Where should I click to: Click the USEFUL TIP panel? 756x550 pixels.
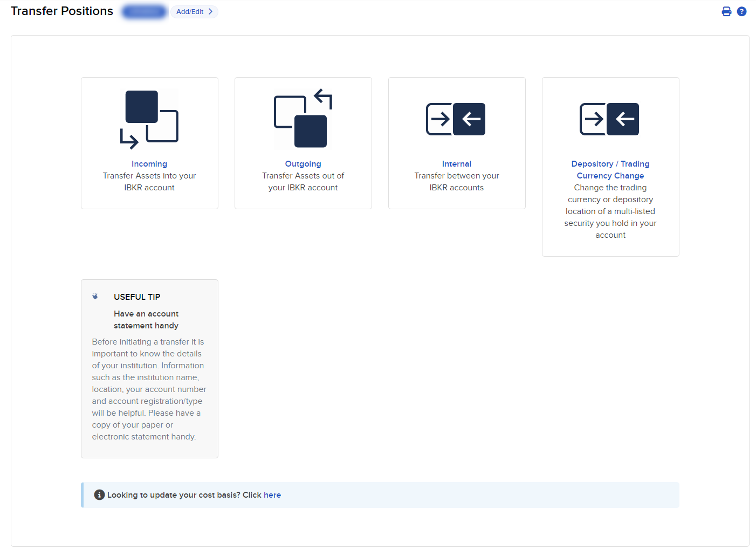[149, 368]
